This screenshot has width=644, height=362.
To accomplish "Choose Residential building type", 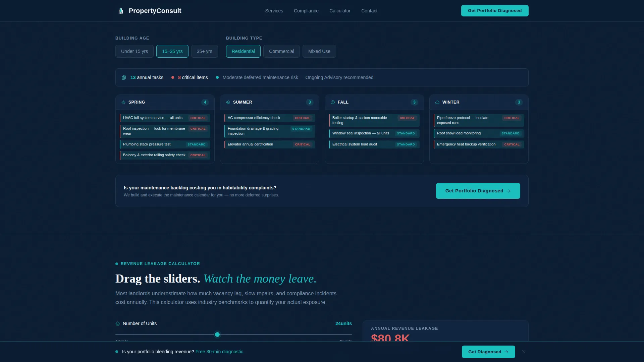I will tap(243, 51).
